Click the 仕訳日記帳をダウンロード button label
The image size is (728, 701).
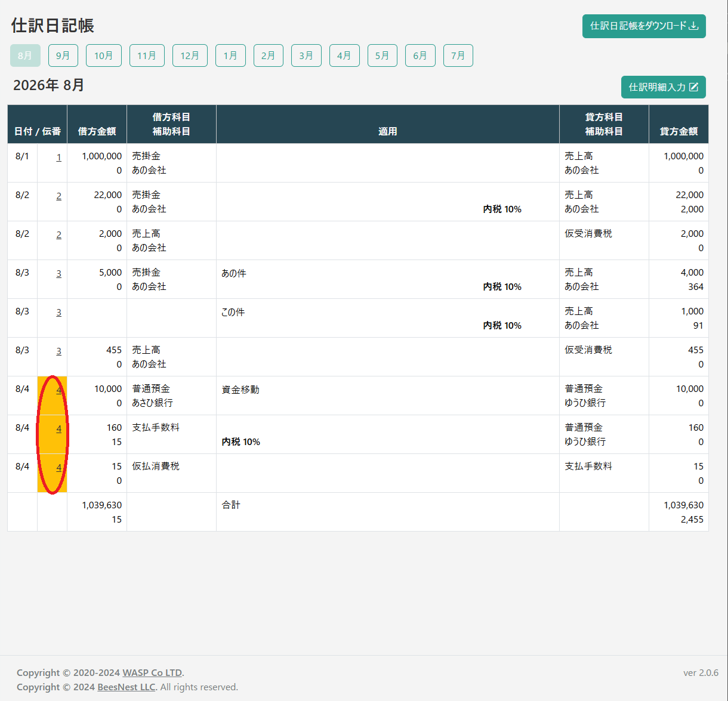pyautogui.click(x=637, y=26)
